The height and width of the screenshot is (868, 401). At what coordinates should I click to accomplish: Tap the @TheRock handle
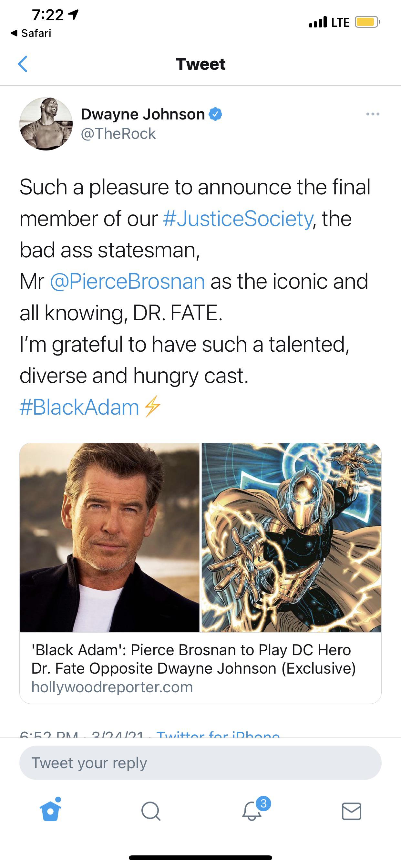[x=118, y=134]
